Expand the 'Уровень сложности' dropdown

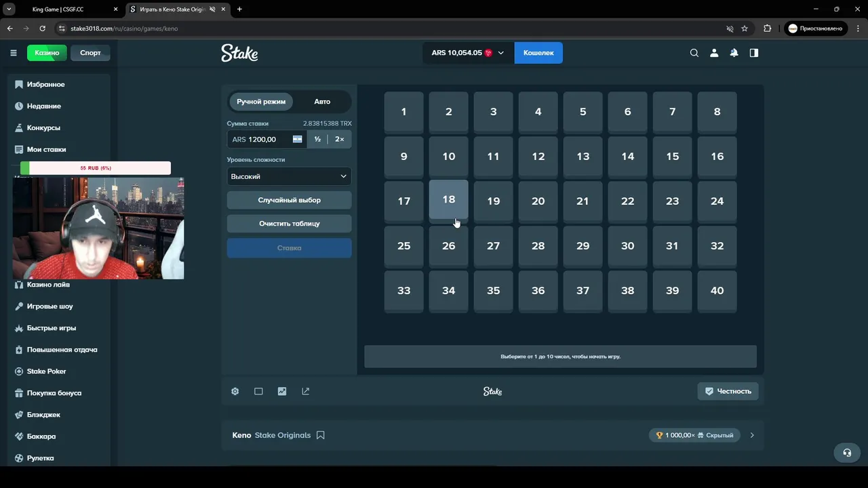point(289,176)
